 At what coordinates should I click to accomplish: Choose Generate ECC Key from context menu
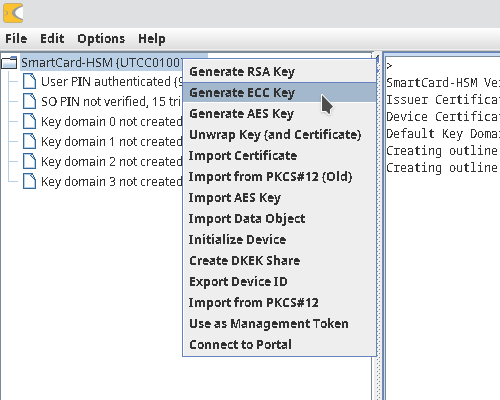(x=279, y=93)
